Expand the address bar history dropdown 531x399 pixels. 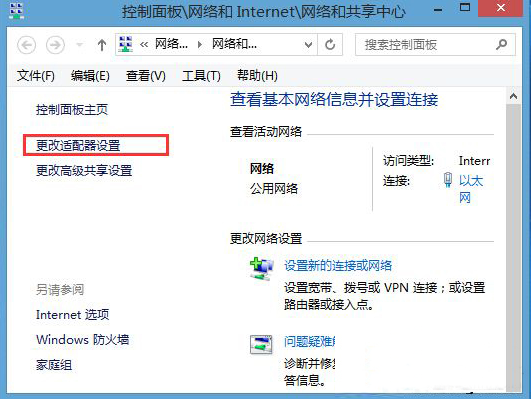coord(308,45)
